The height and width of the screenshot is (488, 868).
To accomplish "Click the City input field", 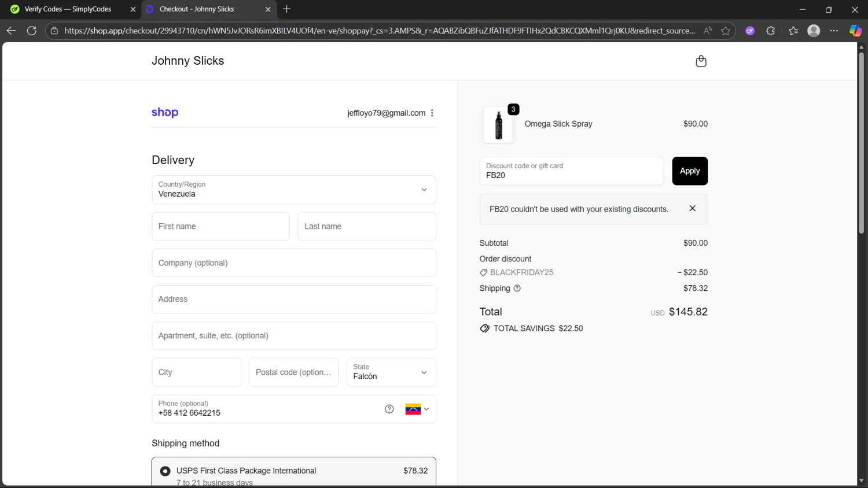I will point(196,372).
